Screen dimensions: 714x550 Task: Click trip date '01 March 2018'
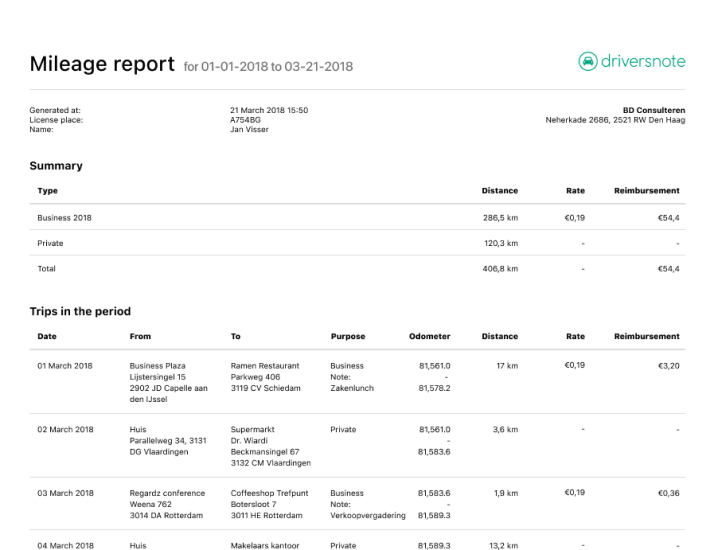click(x=65, y=366)
